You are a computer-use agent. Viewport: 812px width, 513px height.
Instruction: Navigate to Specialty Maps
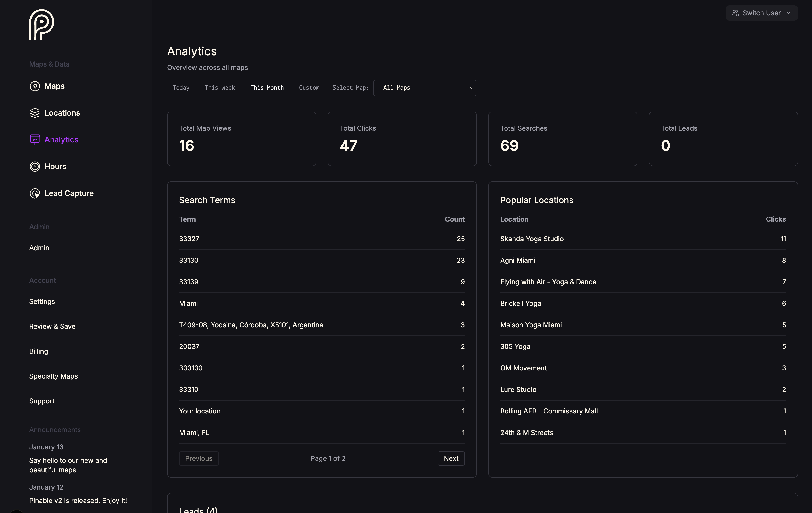53,376
